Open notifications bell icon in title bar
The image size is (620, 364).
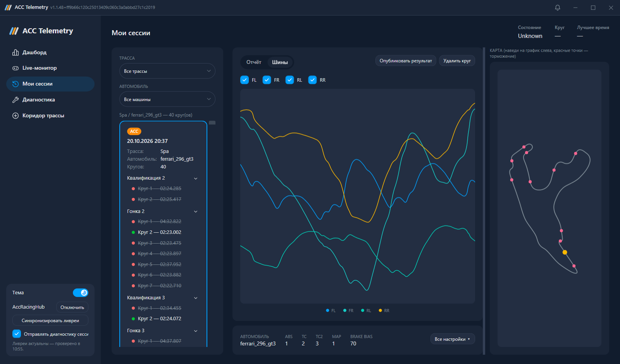click(x=558, y=7)
